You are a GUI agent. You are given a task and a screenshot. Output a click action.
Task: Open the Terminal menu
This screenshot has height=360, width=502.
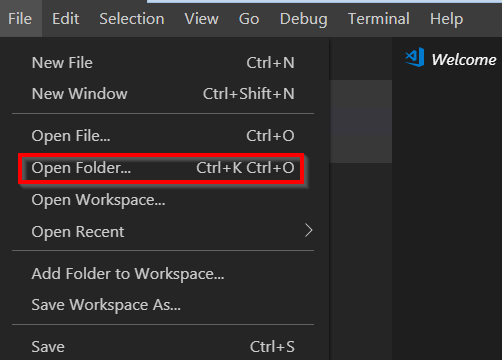[379, 19]
